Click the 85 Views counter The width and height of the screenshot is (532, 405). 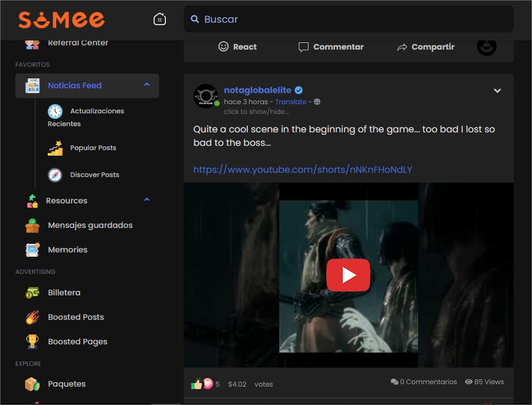pos(484,382)
